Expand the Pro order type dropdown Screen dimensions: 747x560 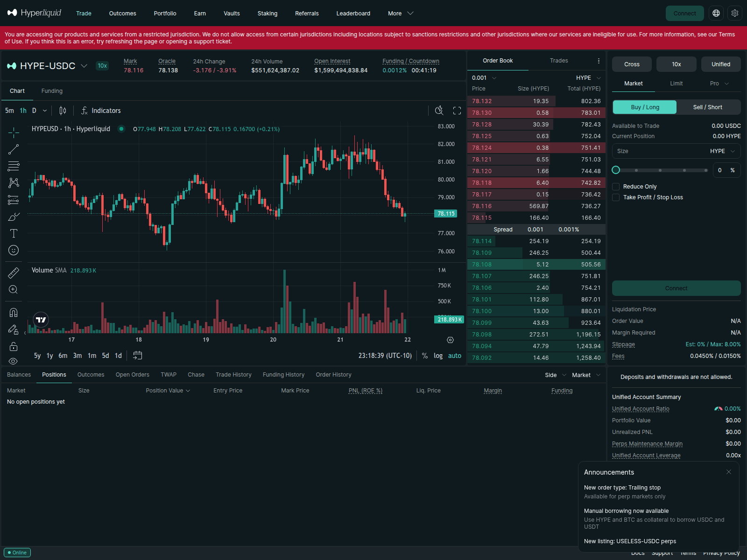tap(719, 84)
